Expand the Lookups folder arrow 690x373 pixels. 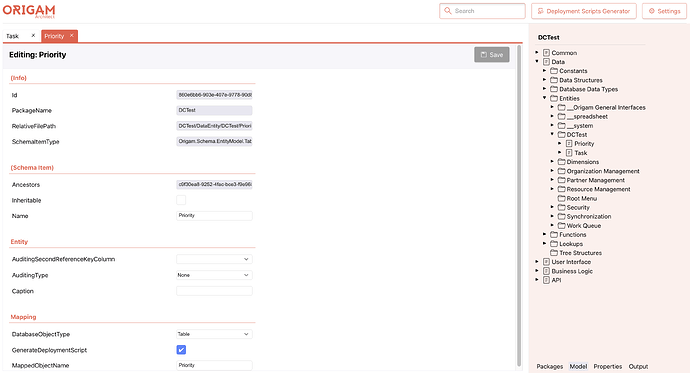544,243
